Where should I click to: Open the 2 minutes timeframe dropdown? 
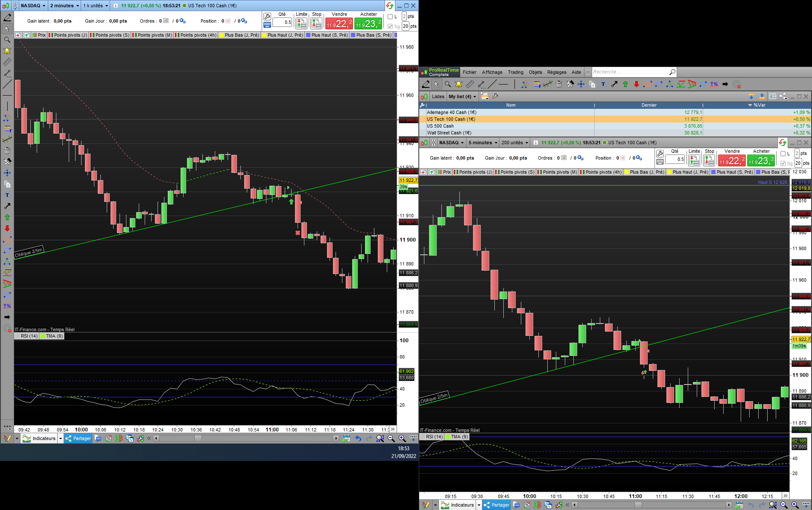pos(64,6)
